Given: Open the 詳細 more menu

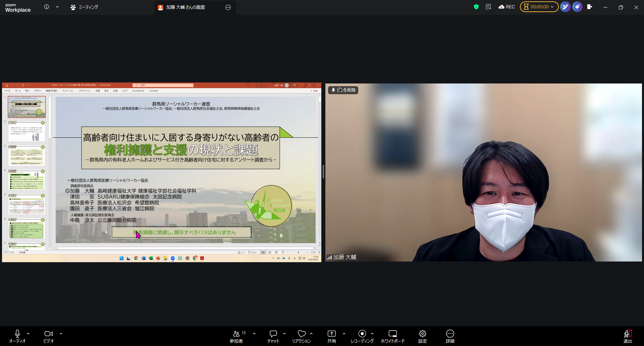Looking at the screenshot, I should (x=450, y=337).
